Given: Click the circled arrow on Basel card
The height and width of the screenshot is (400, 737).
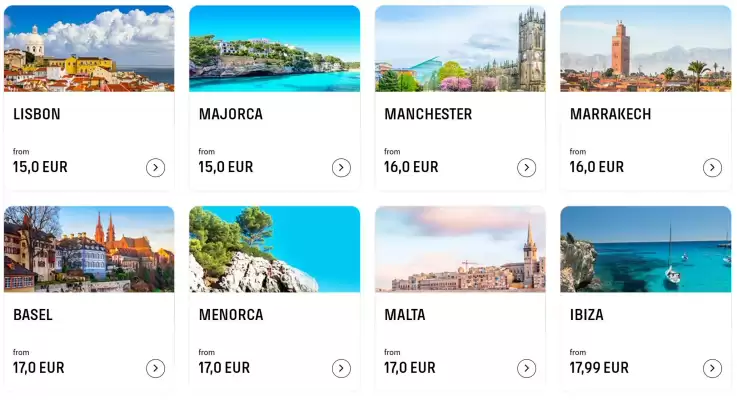Looking at the screenshot, I should 155,369.
